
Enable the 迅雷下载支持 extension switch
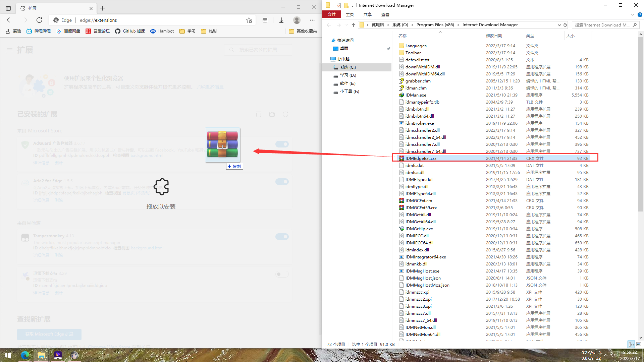[282, 274]
